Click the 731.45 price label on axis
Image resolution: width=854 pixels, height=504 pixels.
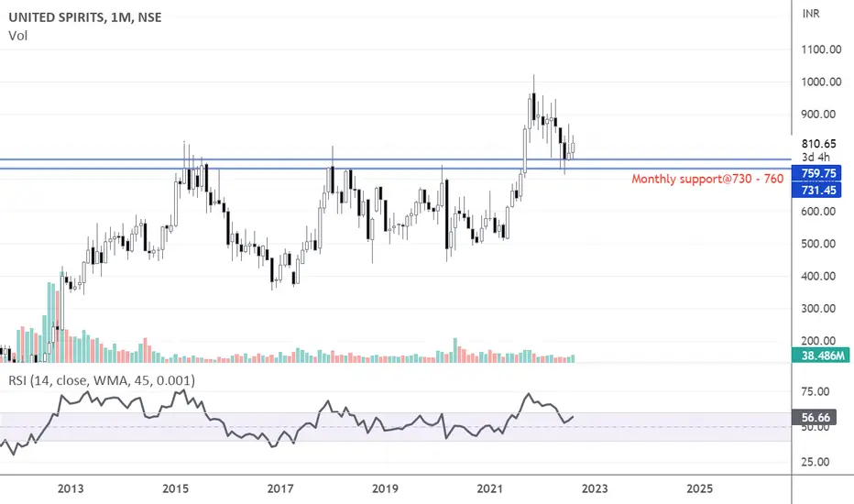tap(816, 190)
